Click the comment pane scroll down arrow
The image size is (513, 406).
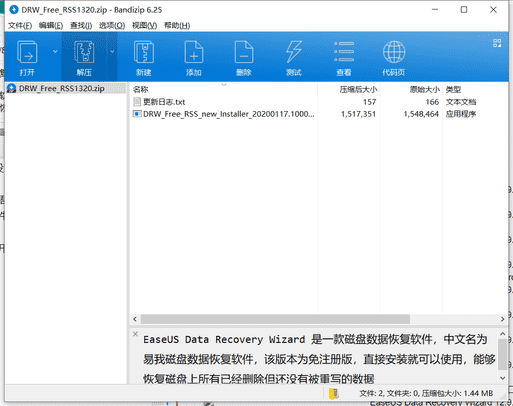tap(503, 378)
